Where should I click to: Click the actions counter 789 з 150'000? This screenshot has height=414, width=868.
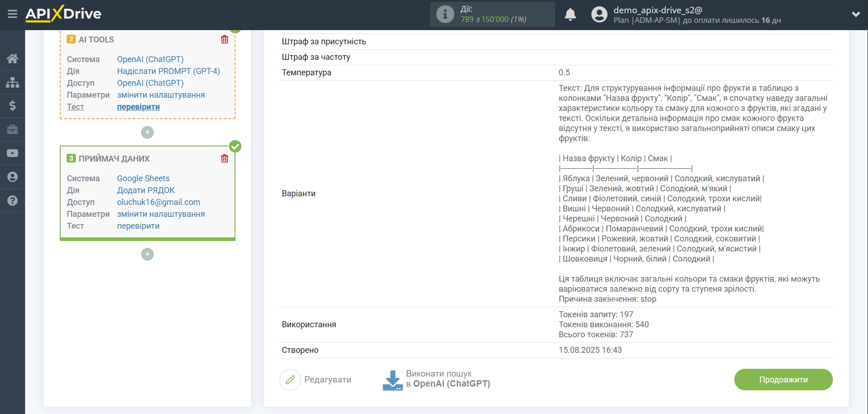click(x=493, y=19)
